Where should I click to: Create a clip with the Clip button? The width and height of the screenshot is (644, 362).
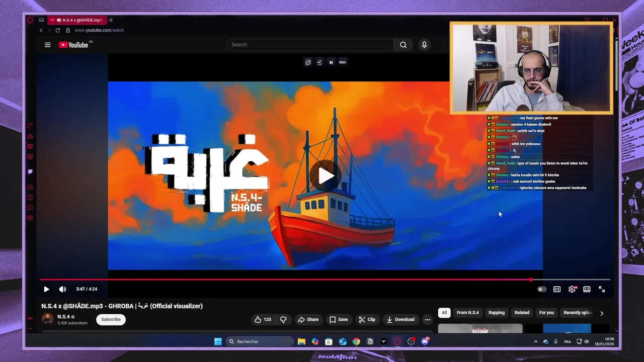coord(367,319)
